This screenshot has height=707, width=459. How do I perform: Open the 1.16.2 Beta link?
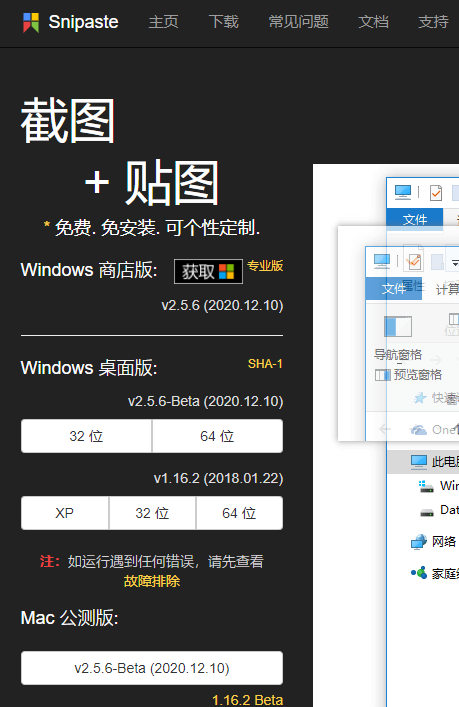(248, 700)
